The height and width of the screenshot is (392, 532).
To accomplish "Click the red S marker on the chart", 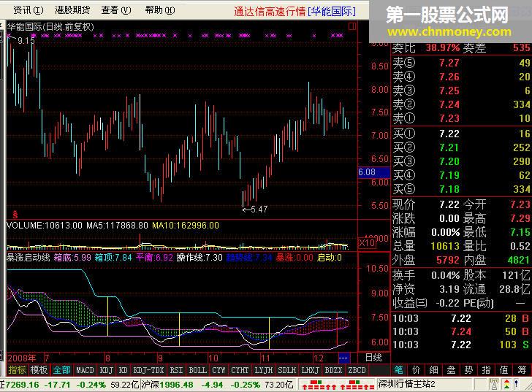I will click(x=15, y=214).
